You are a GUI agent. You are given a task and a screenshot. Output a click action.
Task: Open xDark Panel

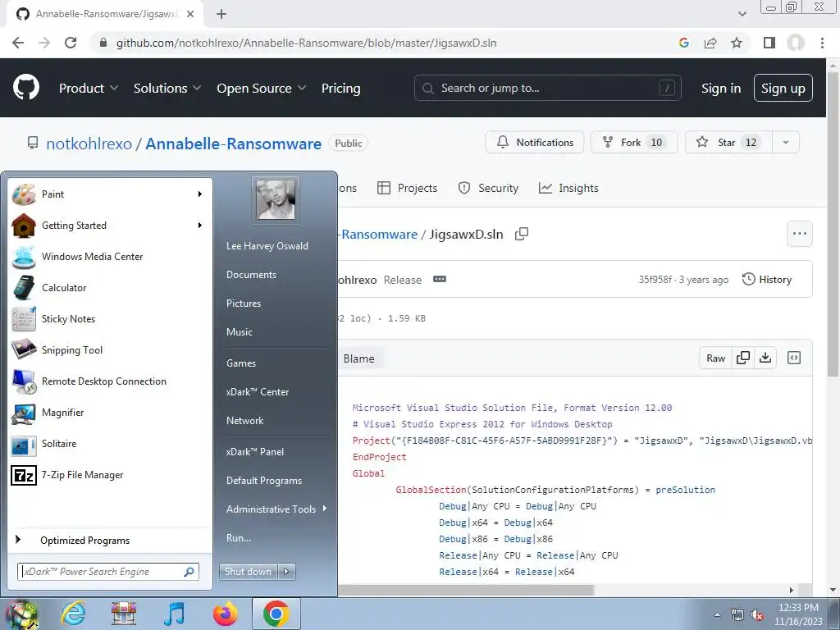(255, 452)
